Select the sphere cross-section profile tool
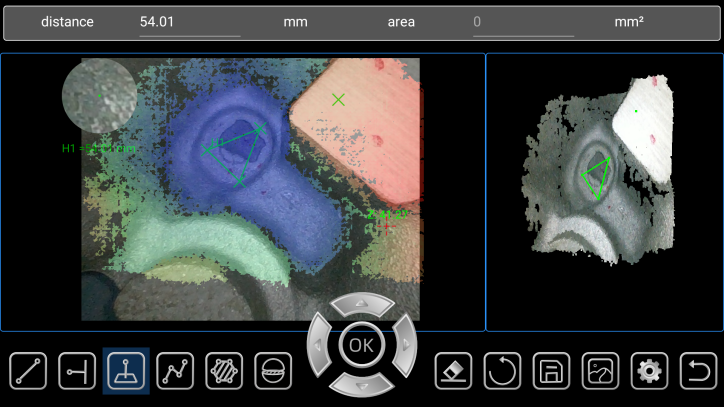This screenshot has width=724, height=407. click(x=273, y=371)
